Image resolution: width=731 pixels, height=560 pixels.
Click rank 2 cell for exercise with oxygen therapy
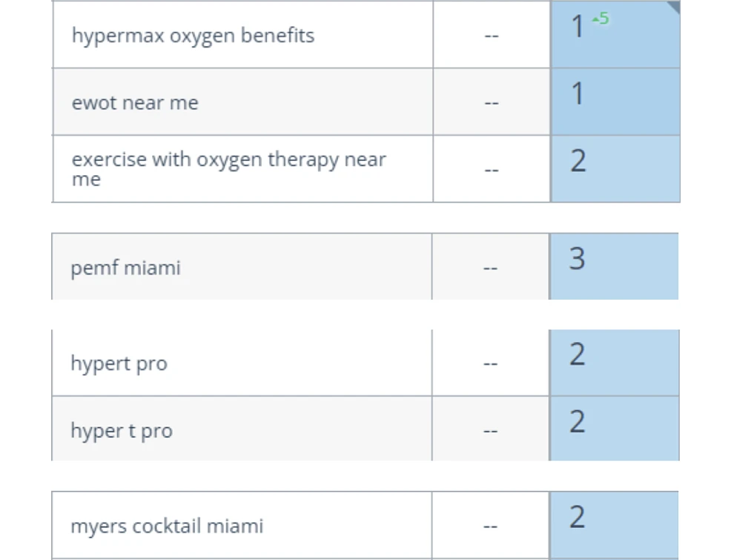615,169
